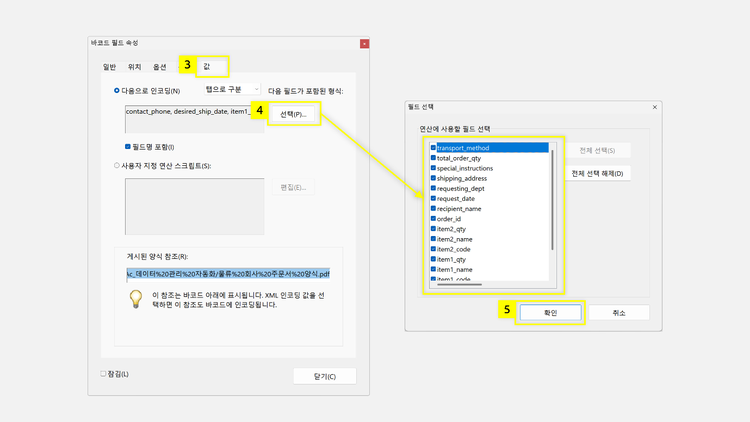The width and height of the screenshot is (750, 422).
Task: Select the 다음으로 인코딩 radio button
Action: pos(117,90)
